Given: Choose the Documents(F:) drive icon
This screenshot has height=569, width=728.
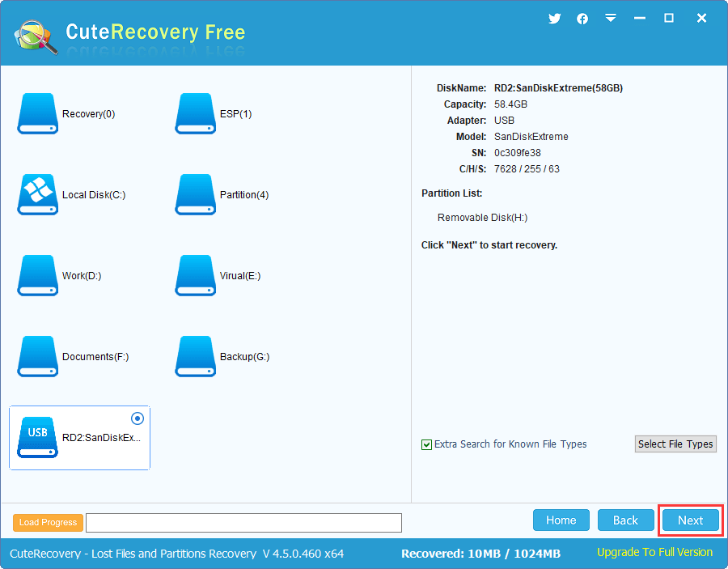Looking at the screenshot, I should [37, 356].
